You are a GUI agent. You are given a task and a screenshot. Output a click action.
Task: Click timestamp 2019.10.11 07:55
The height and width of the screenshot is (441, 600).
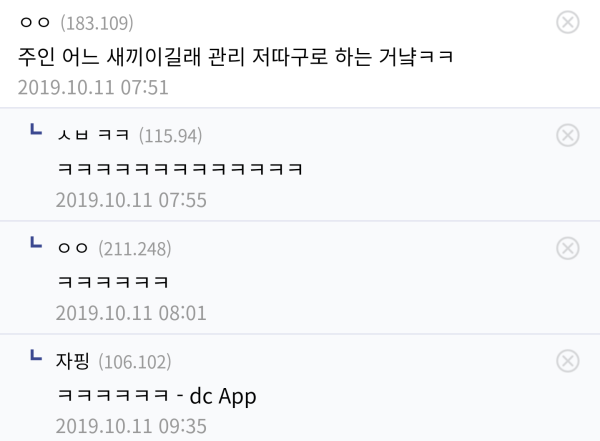131,200
